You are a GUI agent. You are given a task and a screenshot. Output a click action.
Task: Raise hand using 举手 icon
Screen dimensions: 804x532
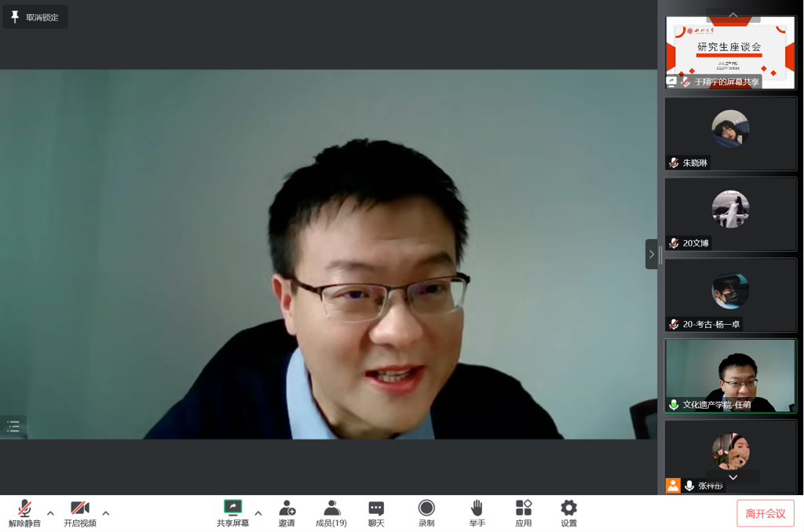(477, 508)
